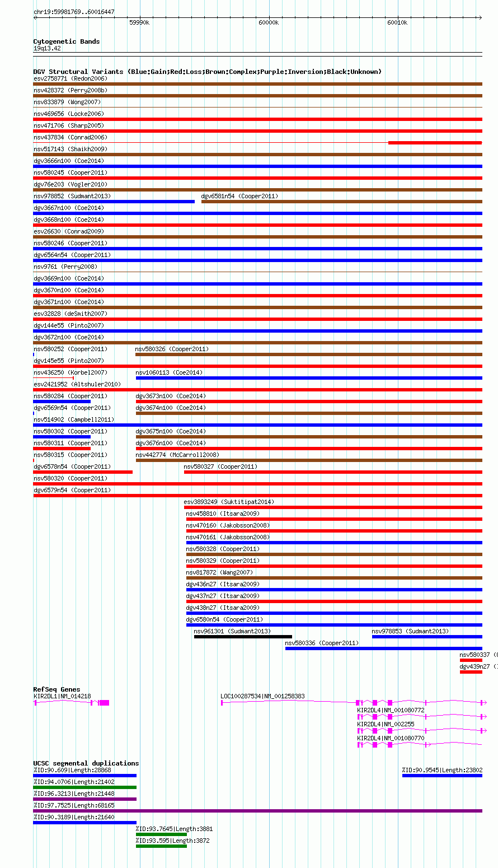This screenshot has width=498, height=868.
Task: Select %ID:90.9545|Length:23802 duplication label
Action: click(442, 770)
